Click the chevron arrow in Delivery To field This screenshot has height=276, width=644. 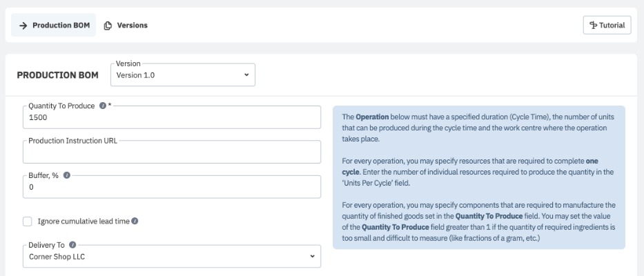[313, 256]
